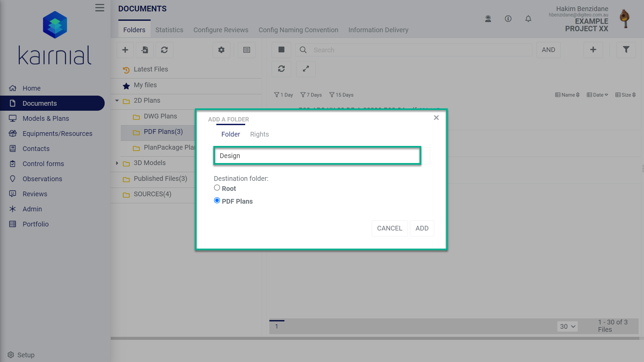Click the import files icon
Image resolution: width=644 pixels, height=362 pixels.
tap(145, 50)
